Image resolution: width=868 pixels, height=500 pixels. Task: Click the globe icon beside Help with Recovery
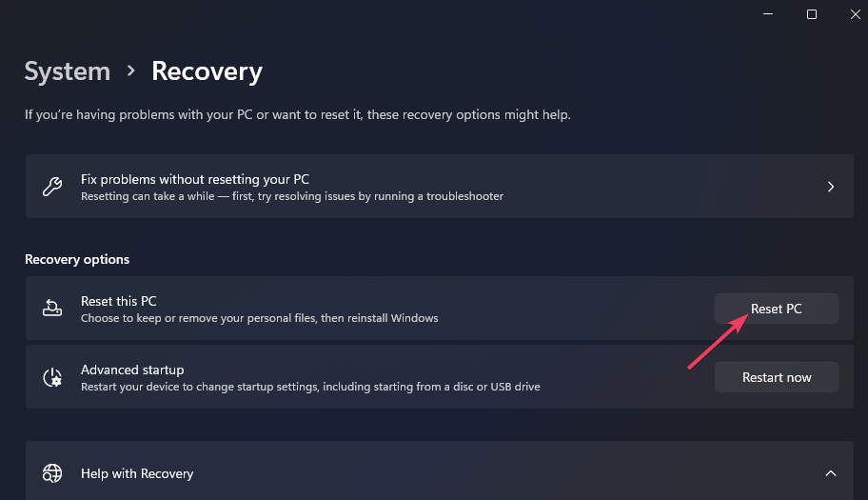tap(52, 473)
